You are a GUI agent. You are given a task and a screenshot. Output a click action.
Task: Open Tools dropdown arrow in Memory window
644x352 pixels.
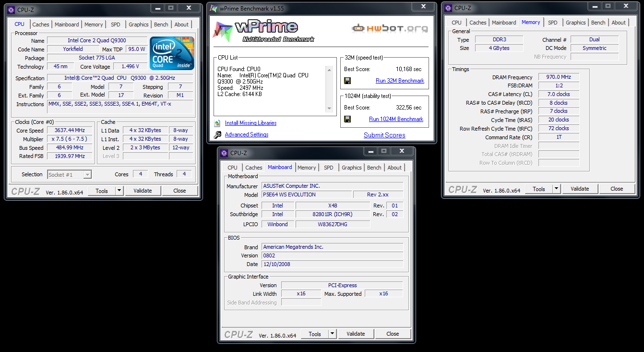(x=557, y=189)
